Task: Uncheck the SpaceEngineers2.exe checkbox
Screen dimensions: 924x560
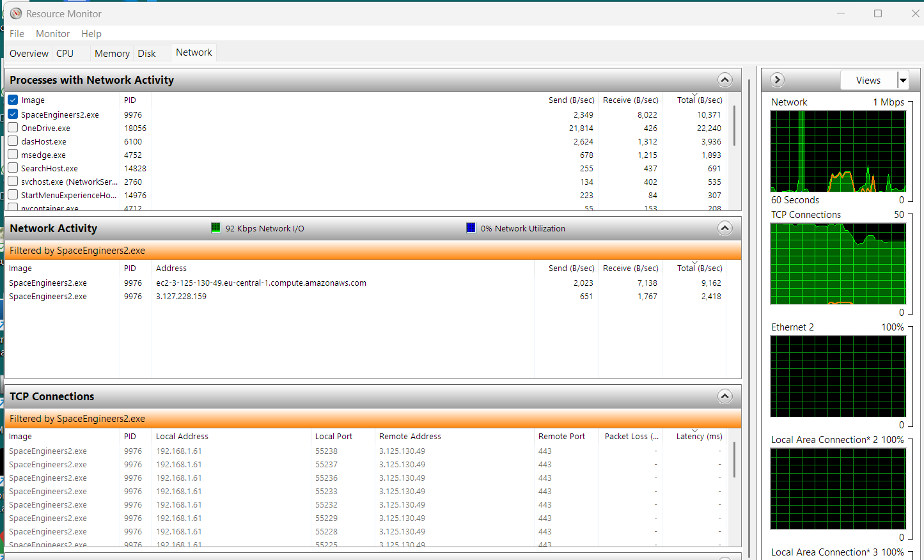Action: 13,114
